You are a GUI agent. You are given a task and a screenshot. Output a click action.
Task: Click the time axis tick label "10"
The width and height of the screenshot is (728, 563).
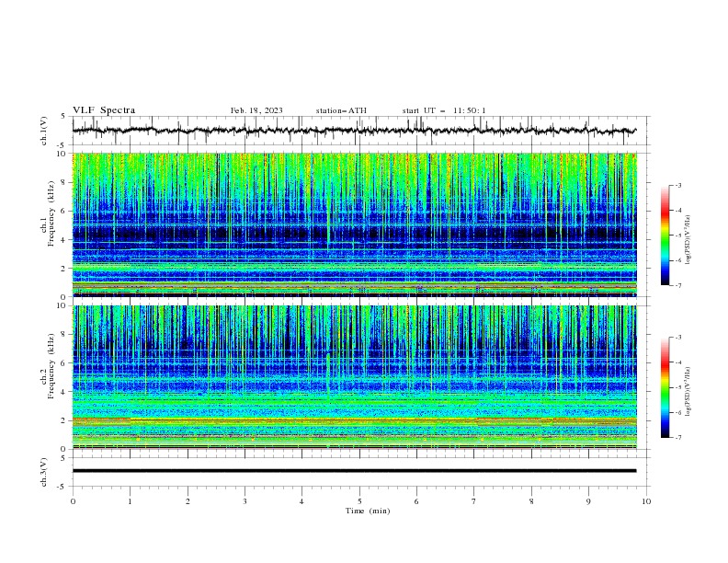click(x=646, y=501)
